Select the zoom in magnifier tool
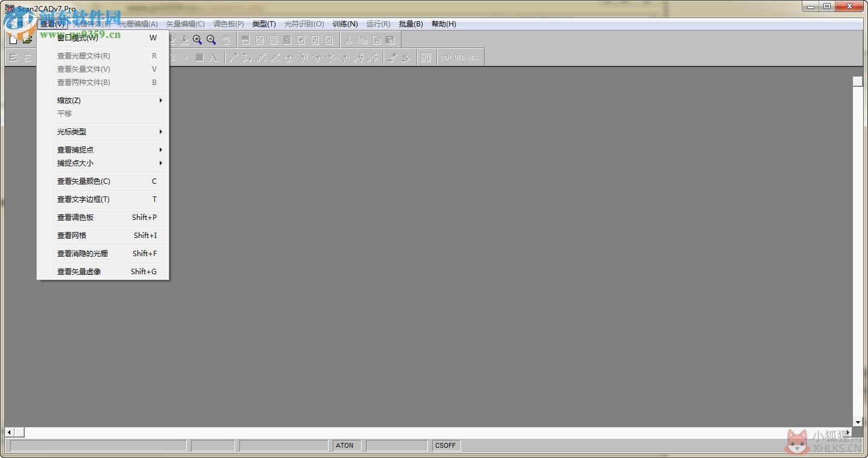This screenshot has height=458, width=868. 197,40
